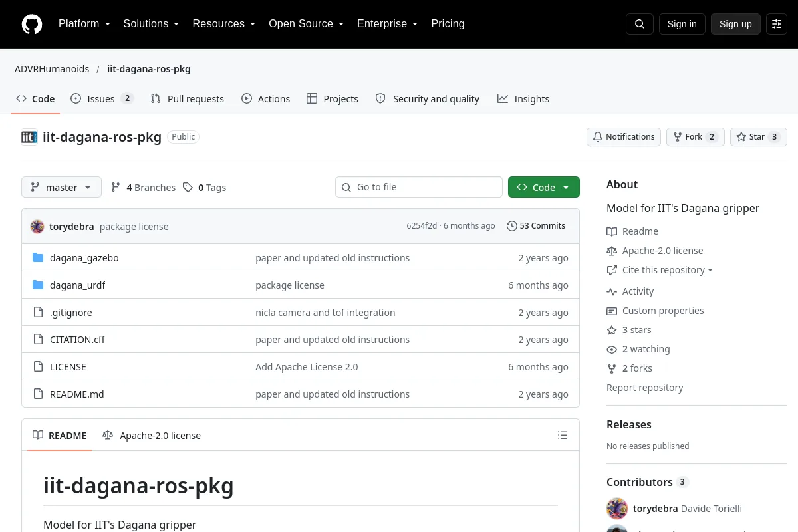This screenshot has width=798, height=532.
Task: Click the Sign in button
Action: (682, 24)
